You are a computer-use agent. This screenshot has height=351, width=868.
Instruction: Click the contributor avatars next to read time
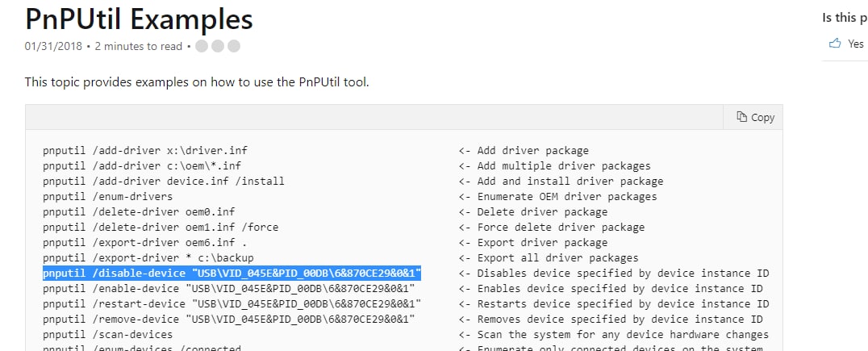click(x=218, y=46)
